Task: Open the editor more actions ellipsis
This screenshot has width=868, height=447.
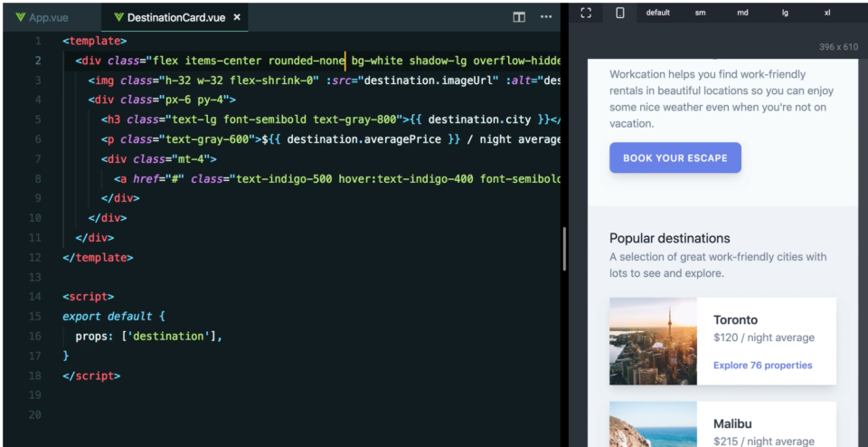Action: point(546,17)
